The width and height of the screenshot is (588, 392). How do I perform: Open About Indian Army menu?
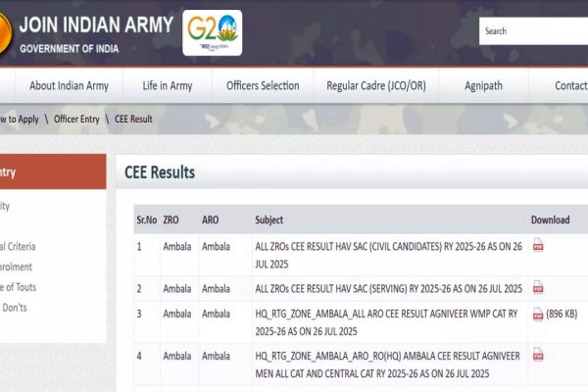[x=69, y=85]
